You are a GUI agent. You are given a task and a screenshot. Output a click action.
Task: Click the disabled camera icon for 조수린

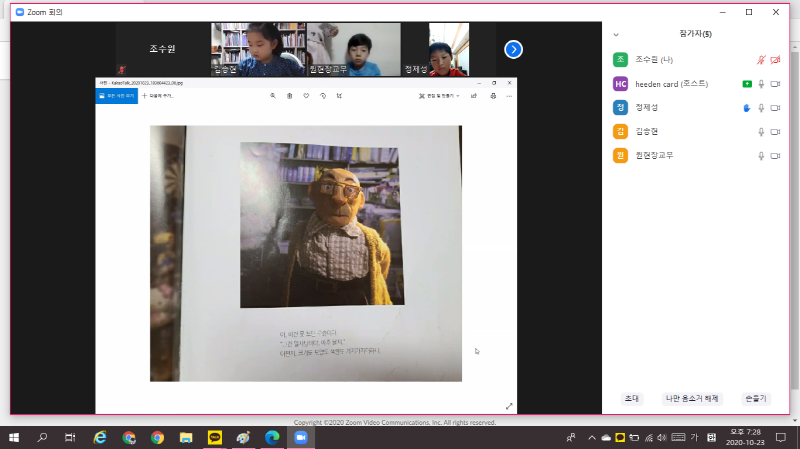(775, 60)
